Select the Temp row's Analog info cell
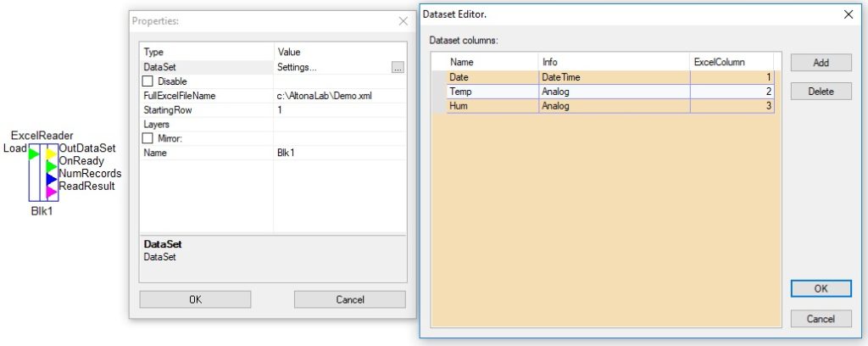This screenshot has width=868, height=346. pos(615,92)
